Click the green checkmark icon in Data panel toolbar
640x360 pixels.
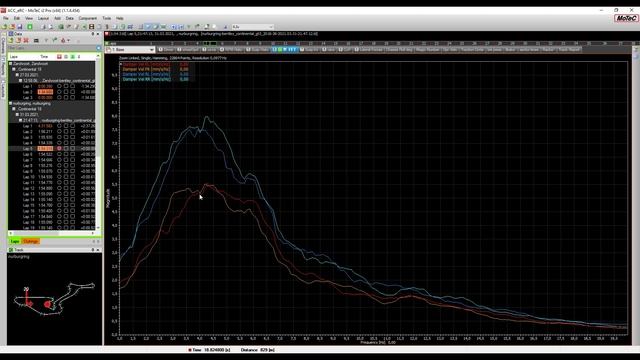55,40
